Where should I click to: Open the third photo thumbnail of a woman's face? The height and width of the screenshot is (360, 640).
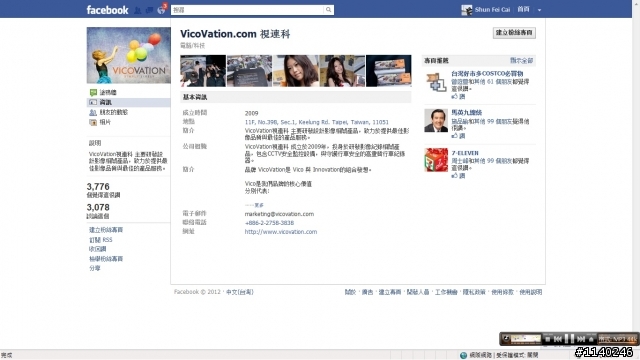click(296, 71)
